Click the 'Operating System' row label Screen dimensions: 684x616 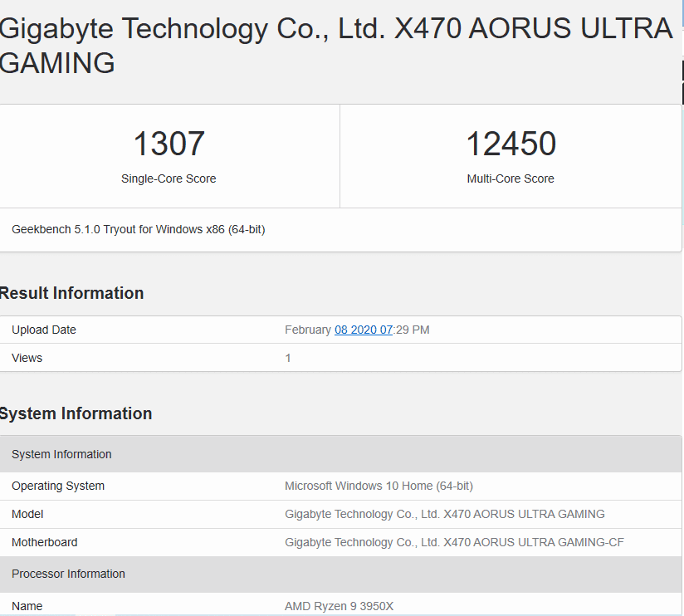58,486
